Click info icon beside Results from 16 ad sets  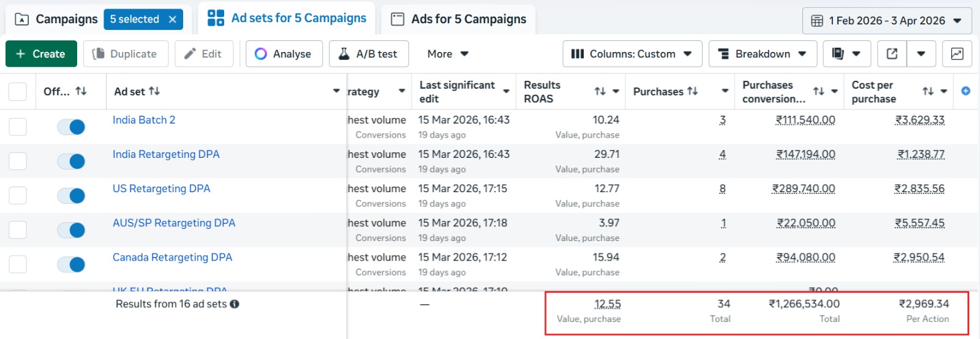coord(235,304)
